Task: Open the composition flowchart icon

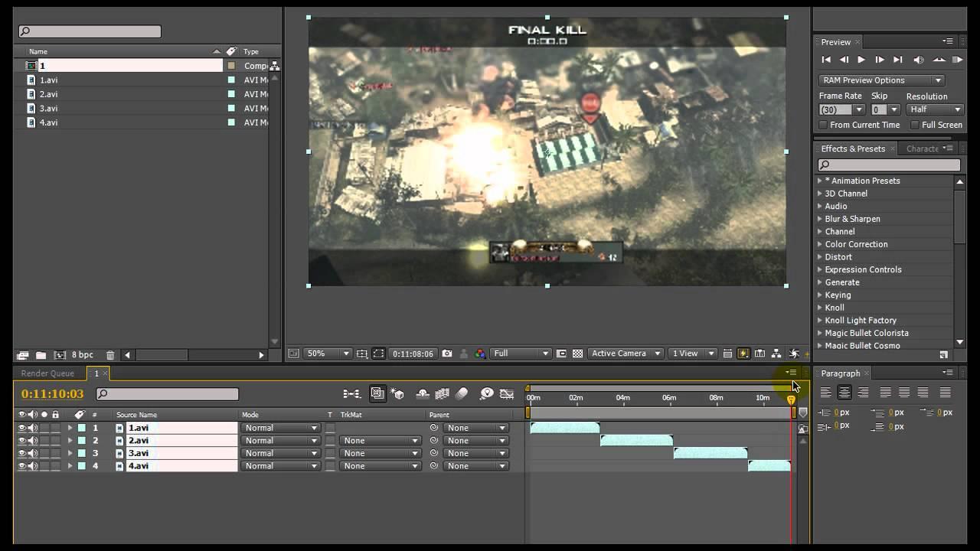Action: [x=776, y=354]
